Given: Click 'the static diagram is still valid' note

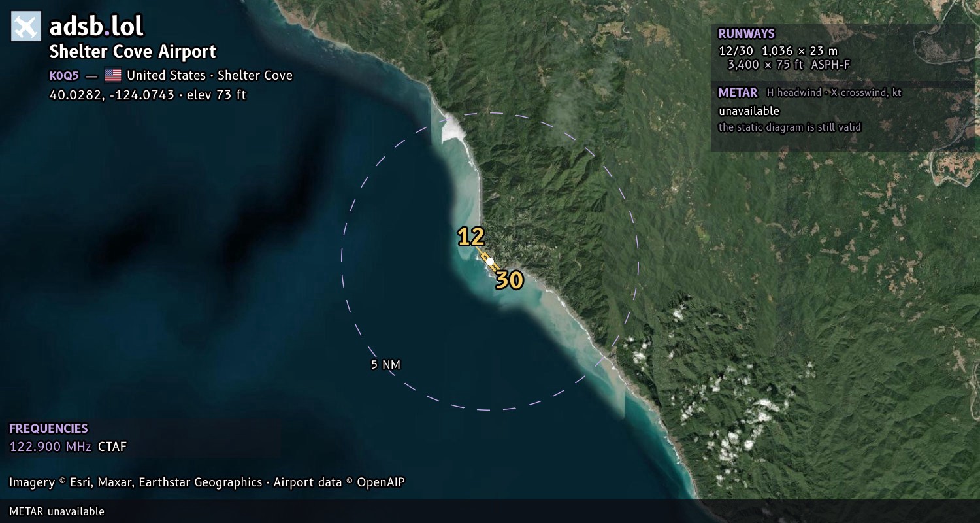Looking at the screenshot, I should coord(790,127).
